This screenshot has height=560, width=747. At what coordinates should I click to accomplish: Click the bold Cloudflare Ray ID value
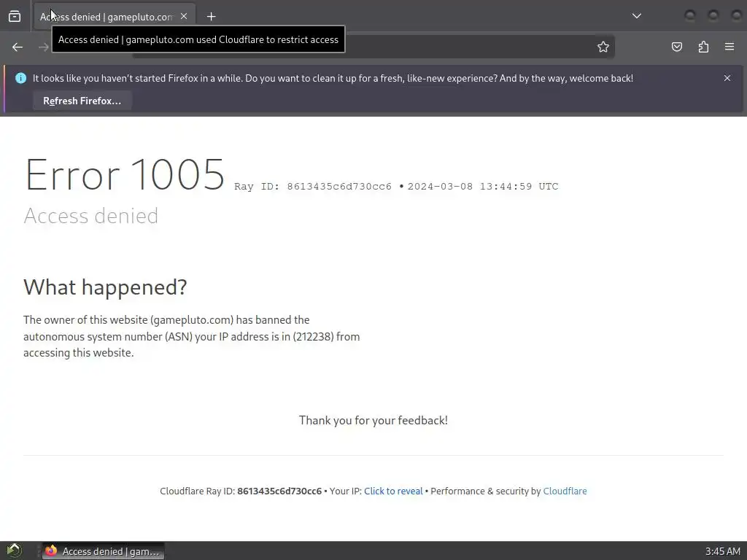279,491
